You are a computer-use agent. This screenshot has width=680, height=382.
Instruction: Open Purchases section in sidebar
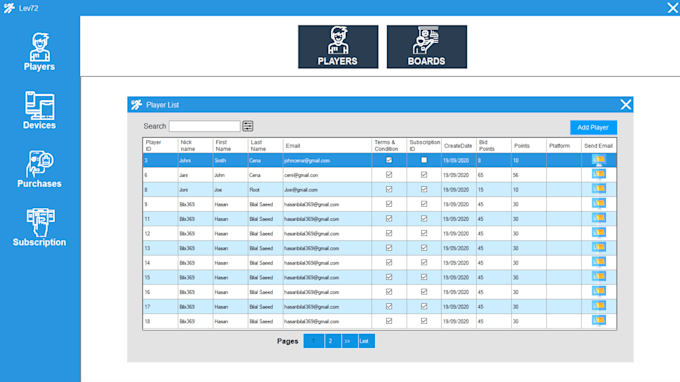(x=39, y=169)
